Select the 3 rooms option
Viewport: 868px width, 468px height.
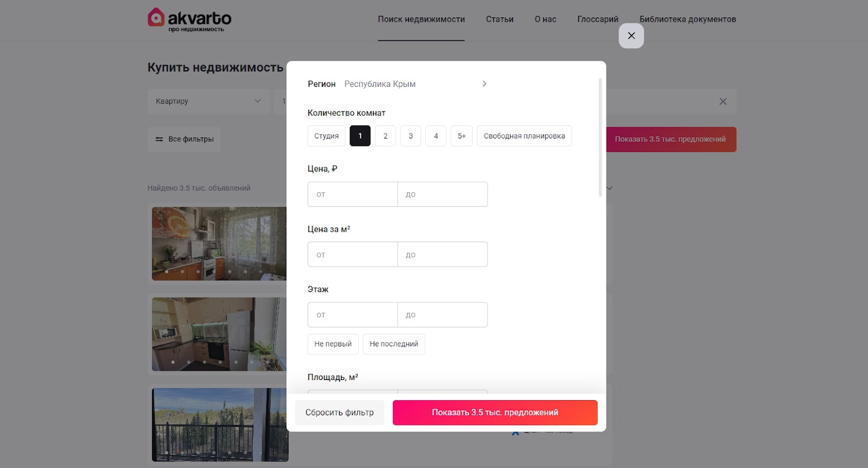411,136
